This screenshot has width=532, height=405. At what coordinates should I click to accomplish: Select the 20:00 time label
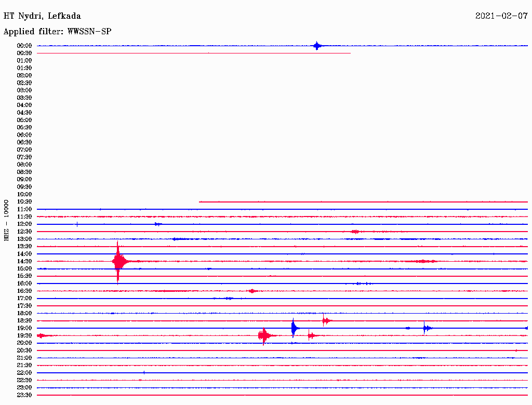24,343
